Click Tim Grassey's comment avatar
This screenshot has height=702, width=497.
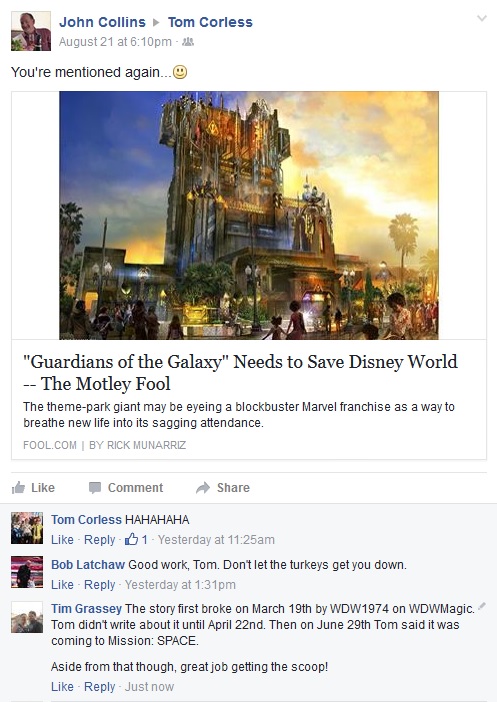tap(27, 617)
